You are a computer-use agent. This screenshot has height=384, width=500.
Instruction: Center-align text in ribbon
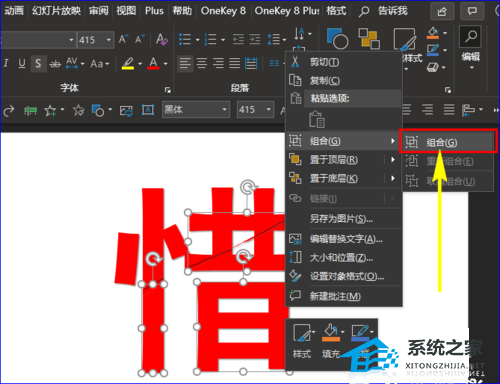(x=202, y=63)
